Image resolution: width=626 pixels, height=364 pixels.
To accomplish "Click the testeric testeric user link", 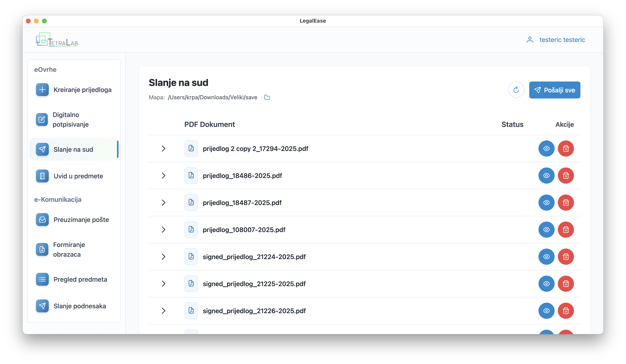I will click(x=562, y=40).
